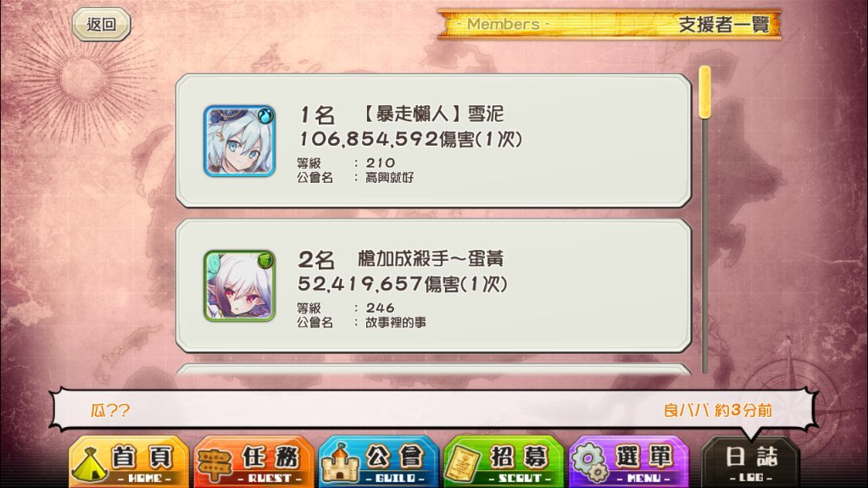
Task: Select rank 2 player's white-haired elf avatar
Action: click(239, 286)
